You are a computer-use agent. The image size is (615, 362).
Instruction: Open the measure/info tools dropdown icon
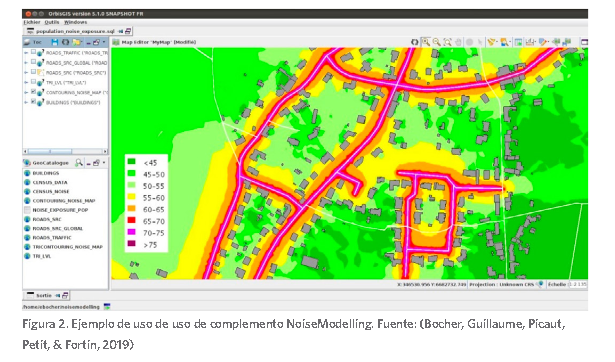click(x=505, y=42)
